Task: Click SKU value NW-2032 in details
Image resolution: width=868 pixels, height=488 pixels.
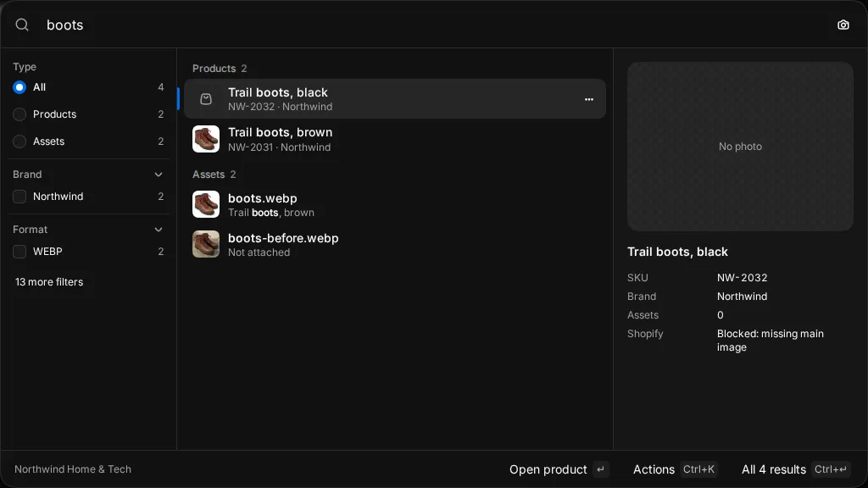Action: pyautogui.click(x=742, y=278)
